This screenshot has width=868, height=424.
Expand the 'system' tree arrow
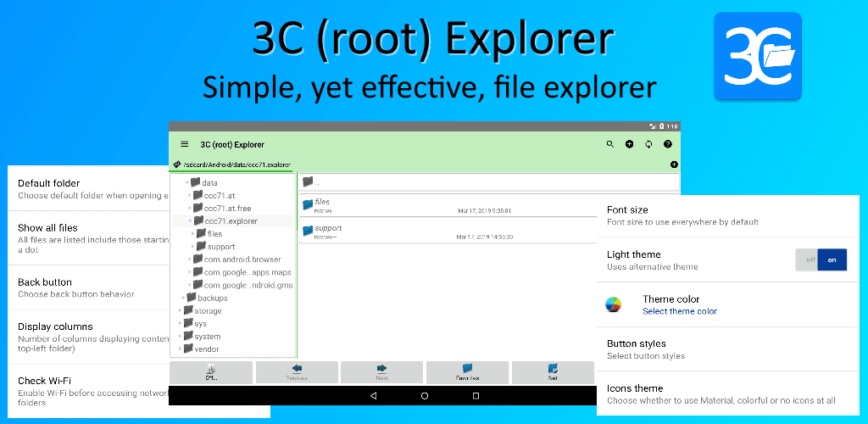[181, 336]
